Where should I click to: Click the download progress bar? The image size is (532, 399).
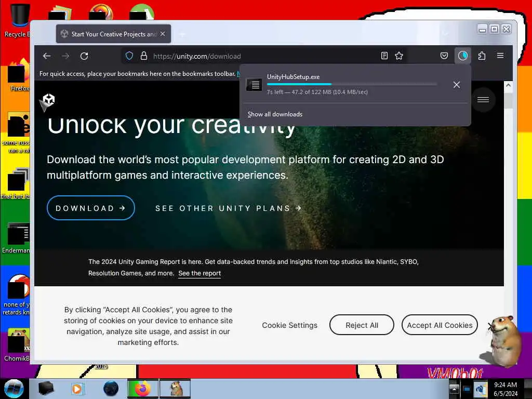(x=352, y=84)
